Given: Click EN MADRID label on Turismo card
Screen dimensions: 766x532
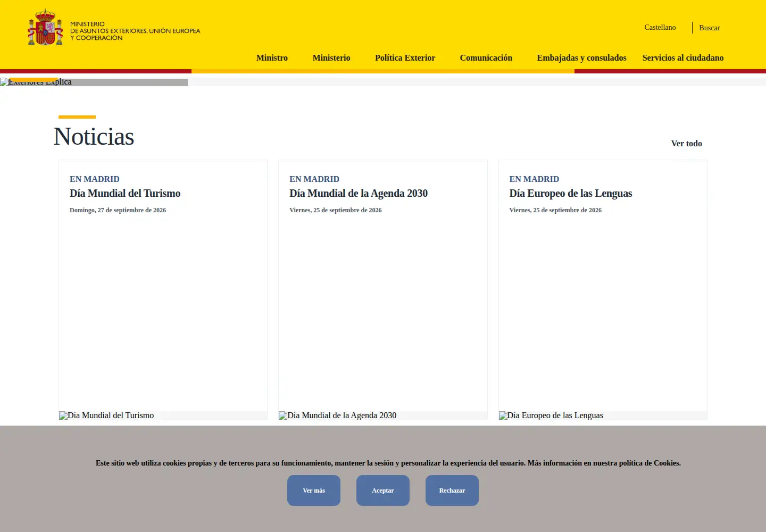Looking at the screenshot, I should pos(95,179).
